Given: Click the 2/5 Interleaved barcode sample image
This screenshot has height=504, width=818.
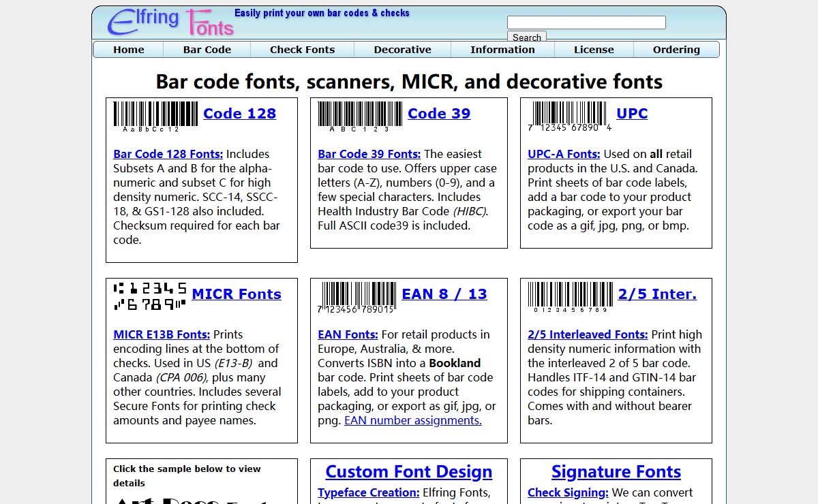Looking at the screenshot, I should tap(570, 298).
